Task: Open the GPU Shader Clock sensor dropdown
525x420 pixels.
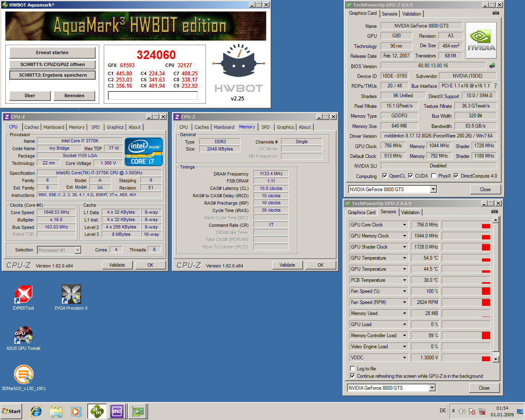Action: [x=404, y=247]
